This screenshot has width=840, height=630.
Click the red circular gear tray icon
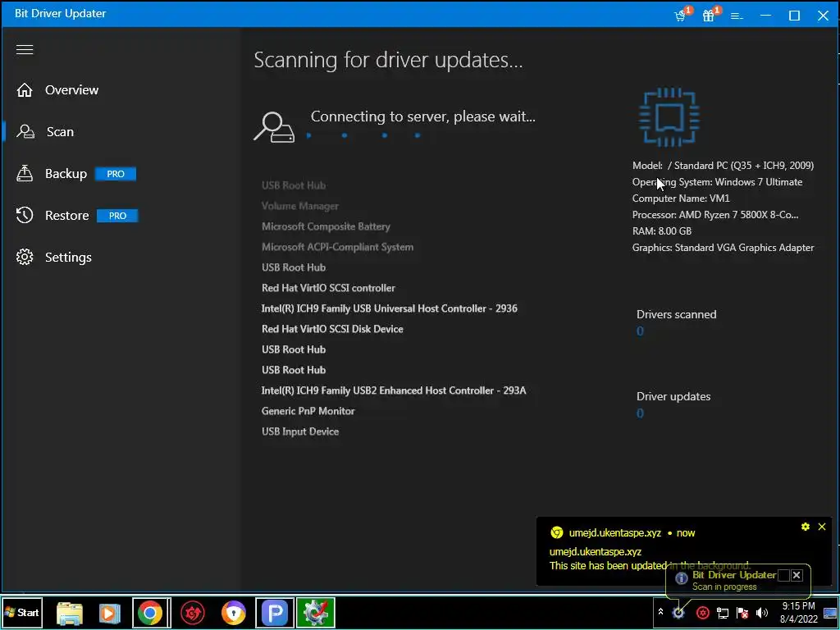pos(702,612)
